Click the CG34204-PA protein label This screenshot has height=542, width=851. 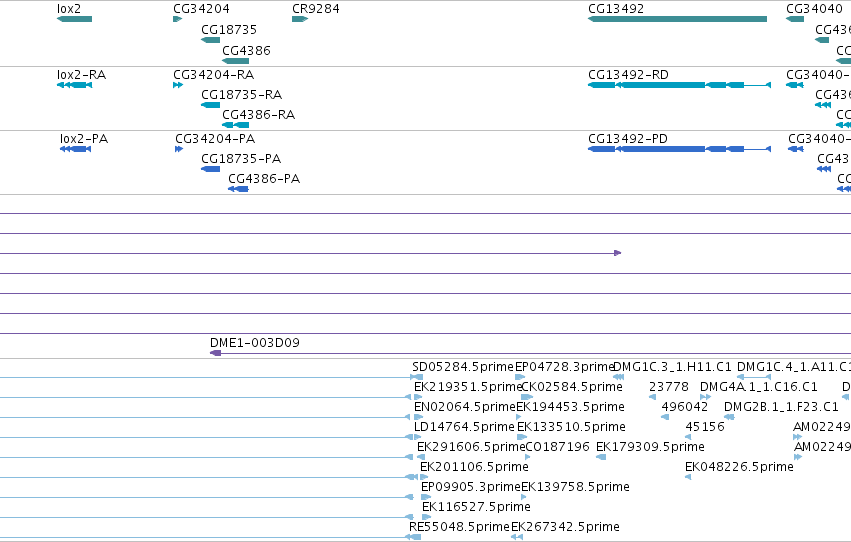click(215, 139)
